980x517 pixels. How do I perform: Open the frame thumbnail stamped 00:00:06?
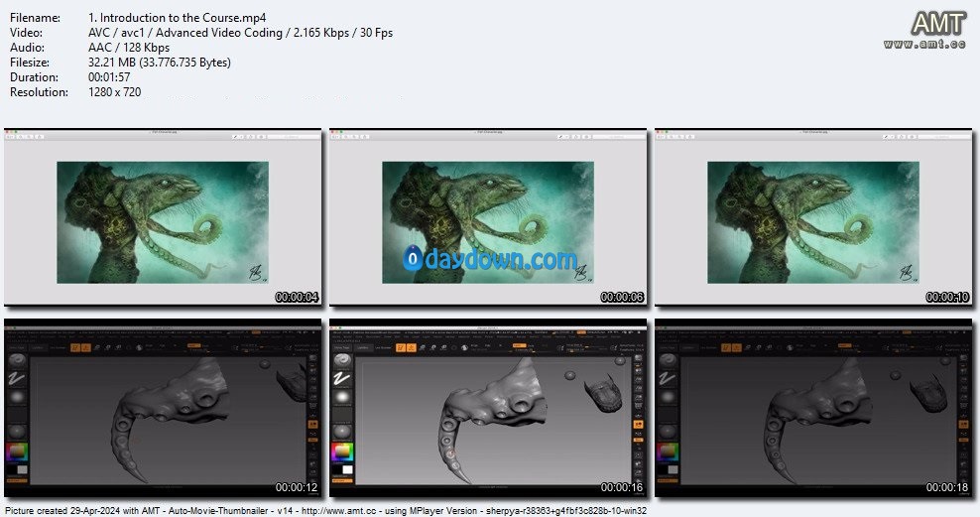point(488,217)
